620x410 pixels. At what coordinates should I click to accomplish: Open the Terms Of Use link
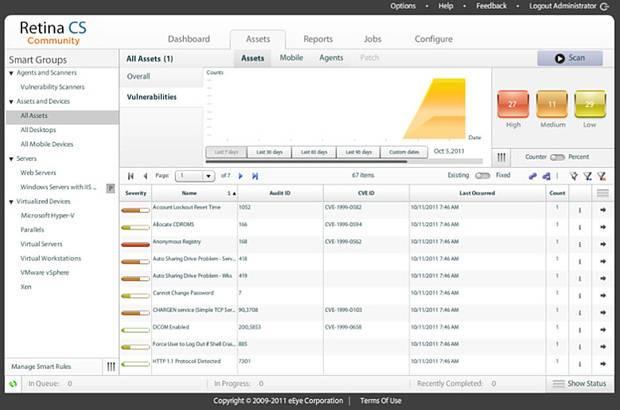pyautogui.click(x=381, y=400)
